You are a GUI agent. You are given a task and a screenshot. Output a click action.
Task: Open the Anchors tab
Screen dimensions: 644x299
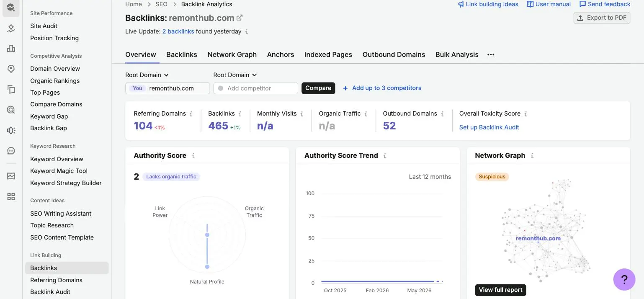281,54
